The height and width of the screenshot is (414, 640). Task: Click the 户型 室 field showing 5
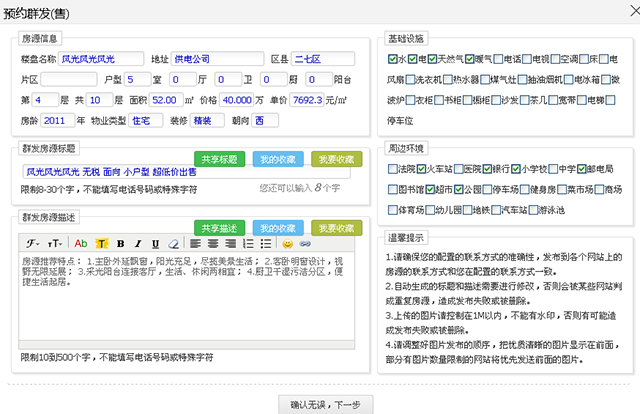(138, 79)
